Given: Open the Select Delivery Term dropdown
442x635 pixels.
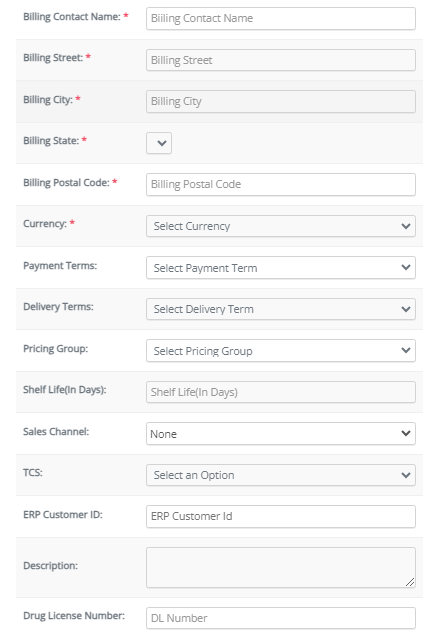Looking at the screenshot, I should [280, 309].
